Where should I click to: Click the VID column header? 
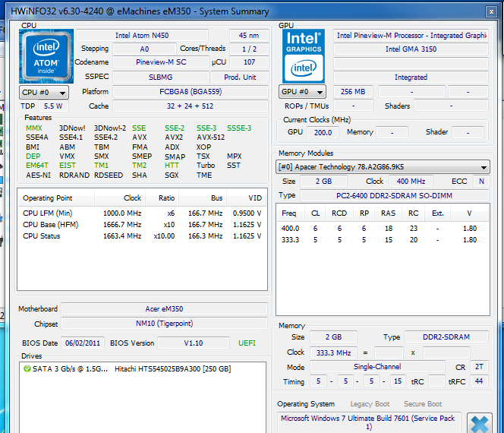[x=247, y=198]
